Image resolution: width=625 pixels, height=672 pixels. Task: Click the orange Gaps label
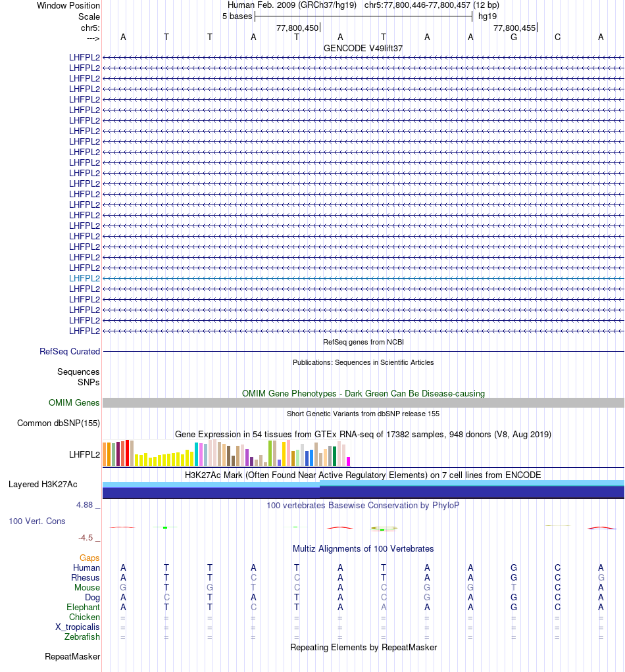click(89, 558)
